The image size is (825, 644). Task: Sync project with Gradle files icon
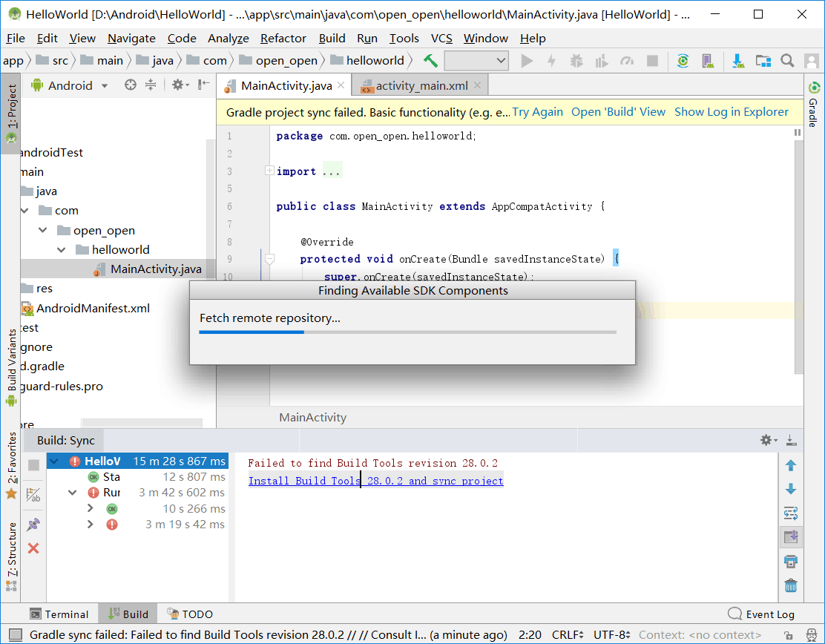[x=683, y=61]
